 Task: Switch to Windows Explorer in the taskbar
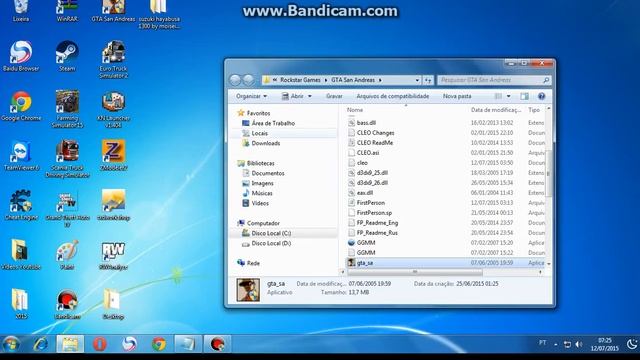pyautogui.click(x=70, y=344)
